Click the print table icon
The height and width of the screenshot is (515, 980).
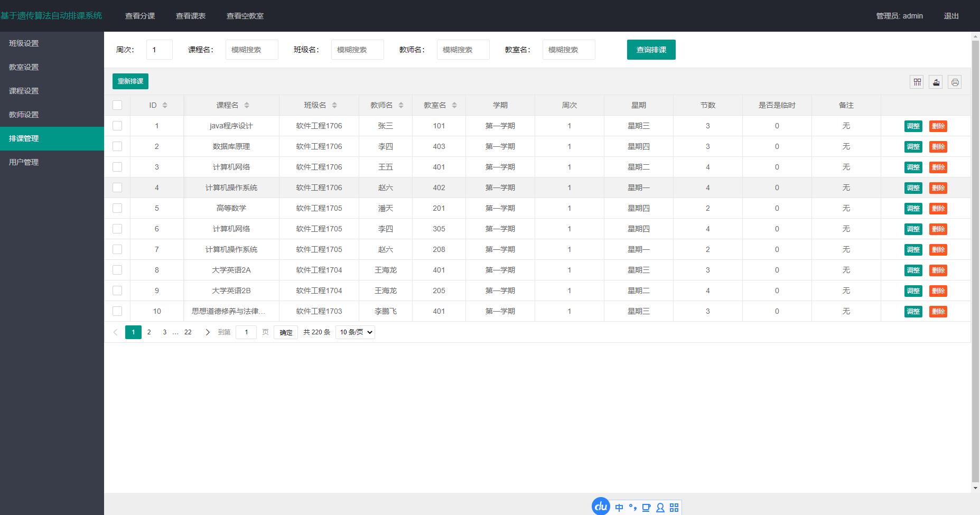pos(955,82)
